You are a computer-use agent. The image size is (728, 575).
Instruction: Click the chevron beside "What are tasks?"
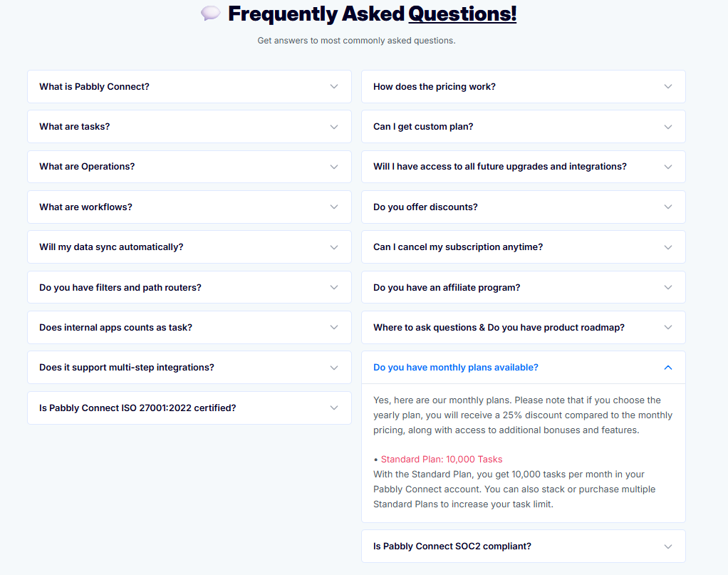[x=334, y=127]
